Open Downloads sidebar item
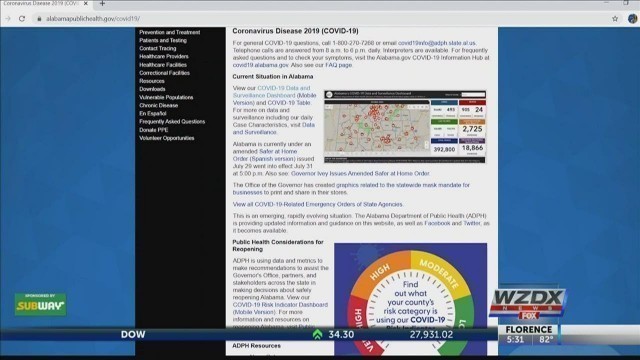 coord(152,89)
